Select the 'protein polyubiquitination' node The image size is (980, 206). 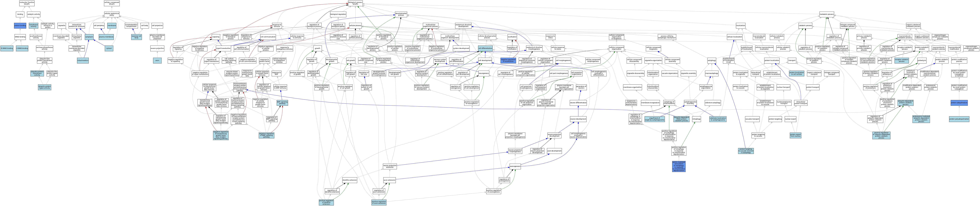tap(959, 119)
